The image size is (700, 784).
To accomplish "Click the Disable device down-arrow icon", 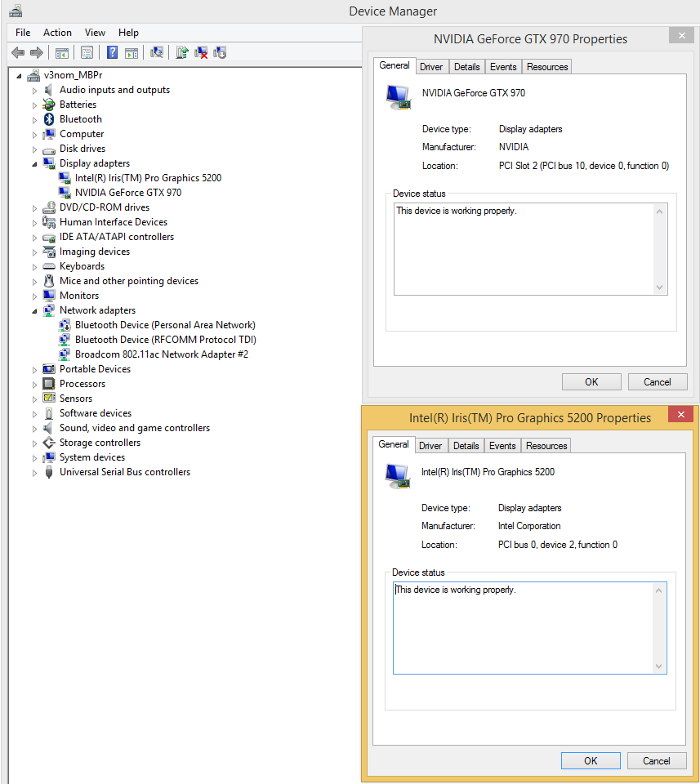I will click(220, 52).
